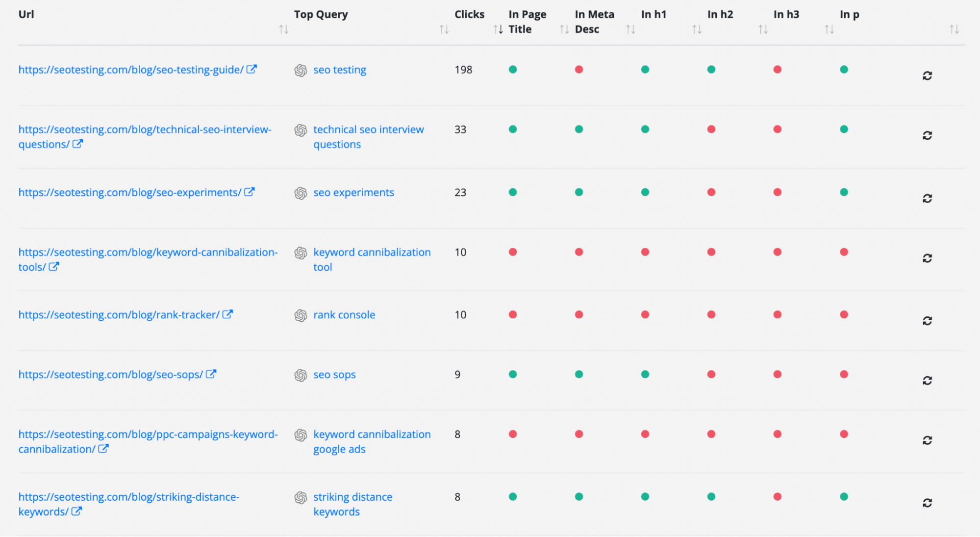Sort by the last unlabeled column arrows
980x537 pixels.
pos(954,29)
